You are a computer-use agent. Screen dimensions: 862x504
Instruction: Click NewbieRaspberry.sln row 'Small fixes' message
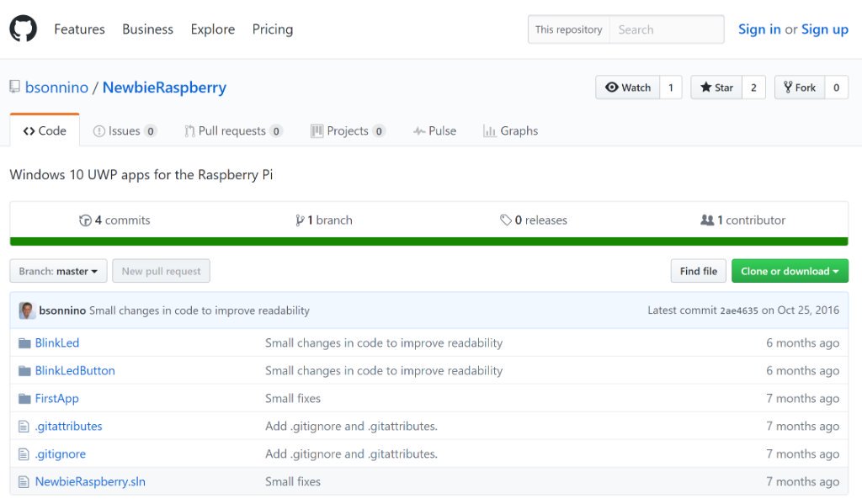293,482
